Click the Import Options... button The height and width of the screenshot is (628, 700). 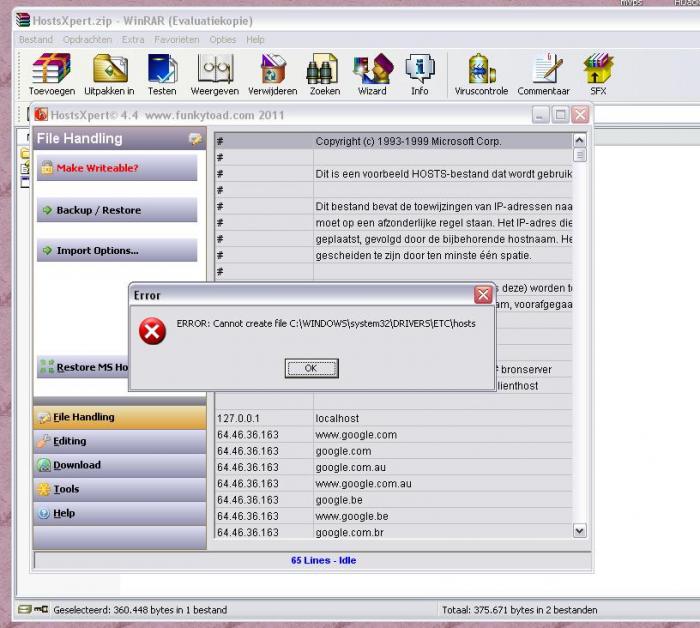point(117,250)
